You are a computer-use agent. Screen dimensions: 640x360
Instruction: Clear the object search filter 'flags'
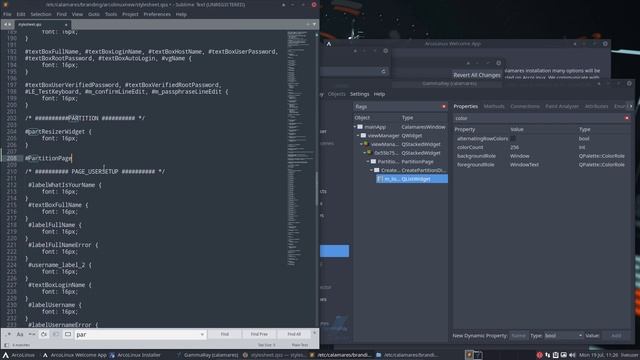tap(444, 107)
